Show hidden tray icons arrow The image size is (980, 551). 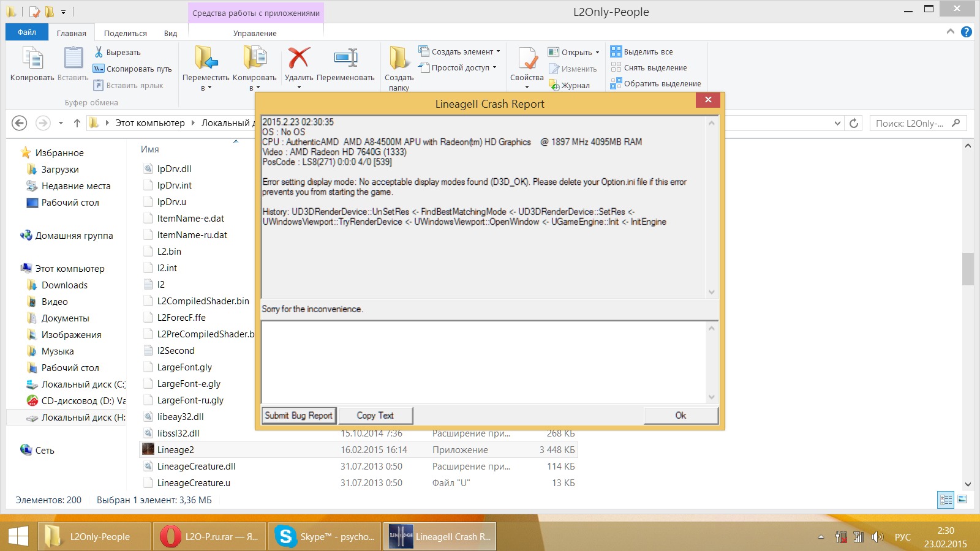pyautogui.click(x=821, y=537)
